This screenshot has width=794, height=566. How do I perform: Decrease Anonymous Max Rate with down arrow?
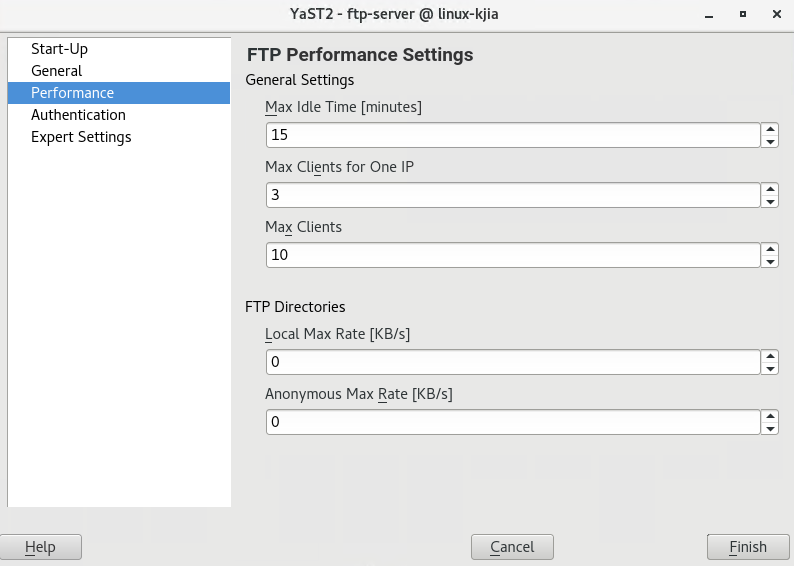tap(770, 429)
